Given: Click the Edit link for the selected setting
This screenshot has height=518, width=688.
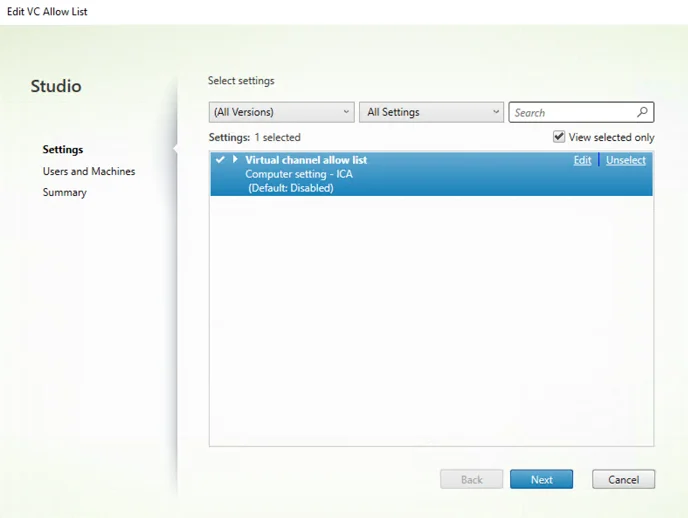Looking at the screenshot, I should click(582, 160).
